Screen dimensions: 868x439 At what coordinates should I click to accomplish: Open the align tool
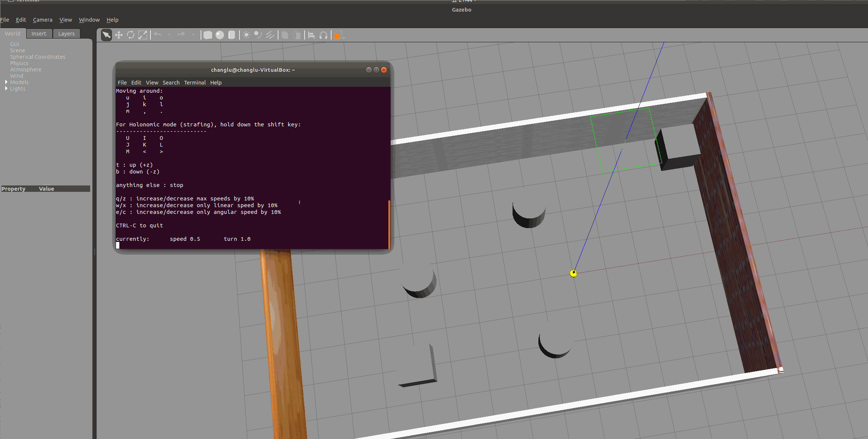click(x=311, y=35)
